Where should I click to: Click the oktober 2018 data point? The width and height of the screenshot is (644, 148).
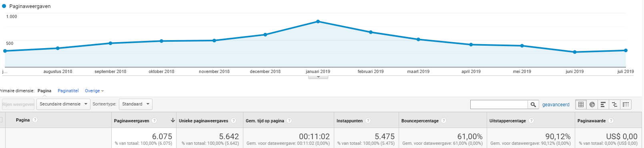161,41
